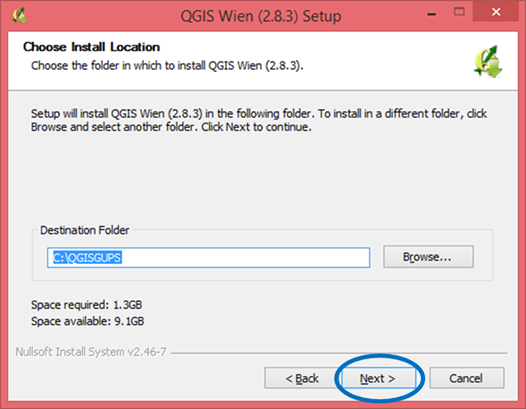Click the Choose Install Location heading

tap(91, 47)
